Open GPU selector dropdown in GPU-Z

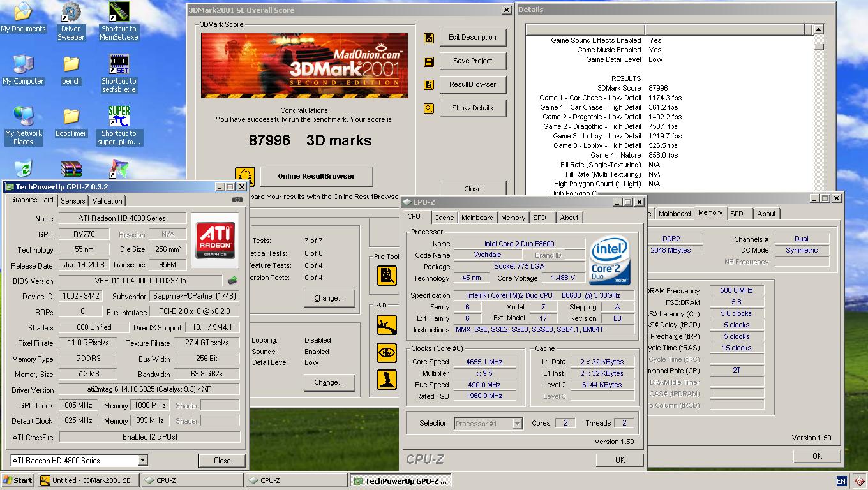[143, 461]
